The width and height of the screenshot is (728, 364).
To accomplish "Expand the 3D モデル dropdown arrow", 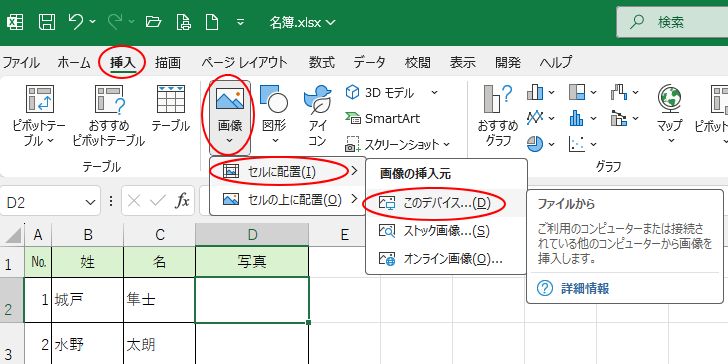I will pos(434,92).
